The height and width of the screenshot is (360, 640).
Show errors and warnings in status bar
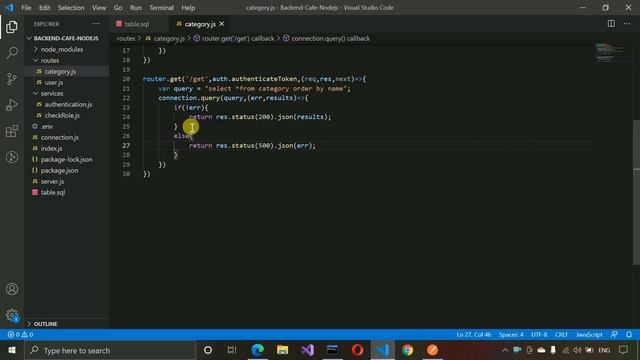tap(20, 334)
